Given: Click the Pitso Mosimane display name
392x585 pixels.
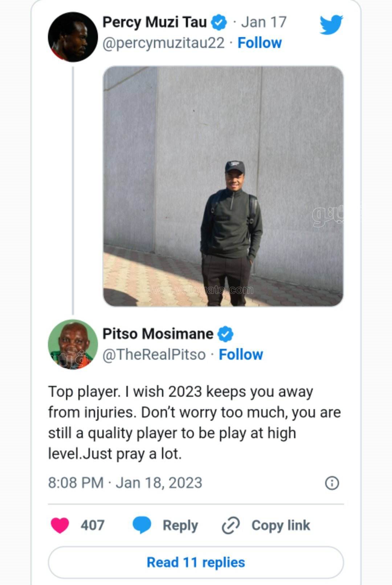Looking at the screenshot, I should pyautogui.click(x=158, y=334).
